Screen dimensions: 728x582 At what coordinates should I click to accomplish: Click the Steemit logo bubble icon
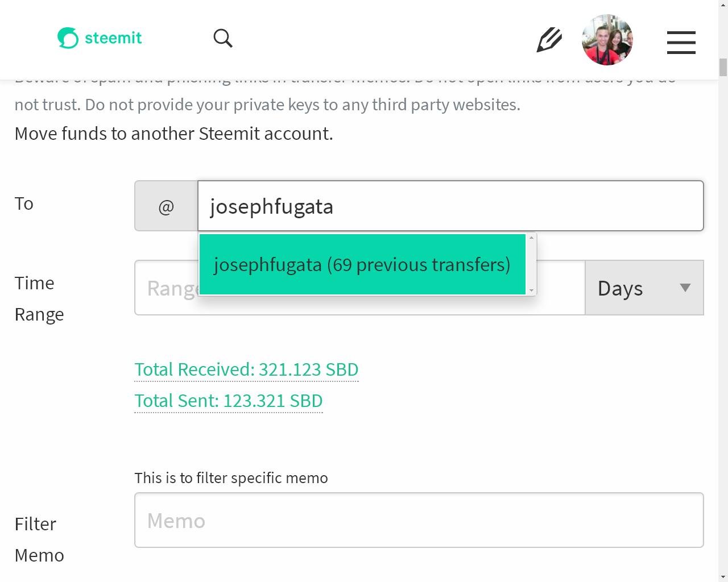68,38
